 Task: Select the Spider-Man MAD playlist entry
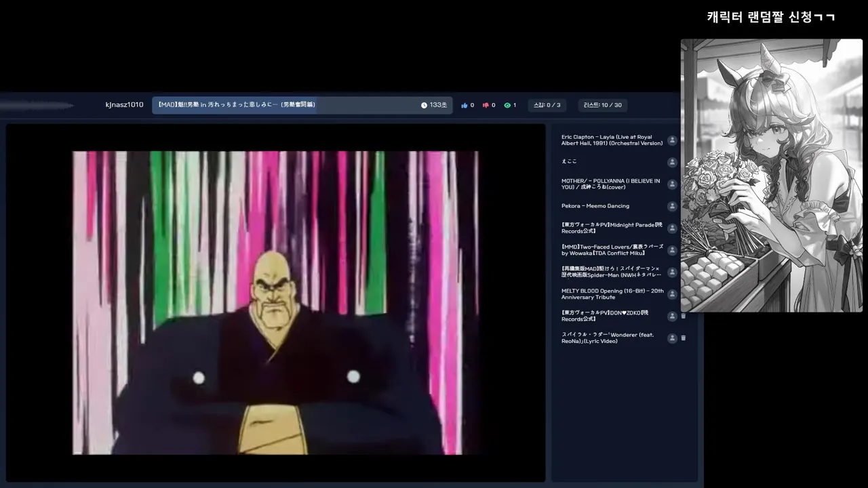612,272
